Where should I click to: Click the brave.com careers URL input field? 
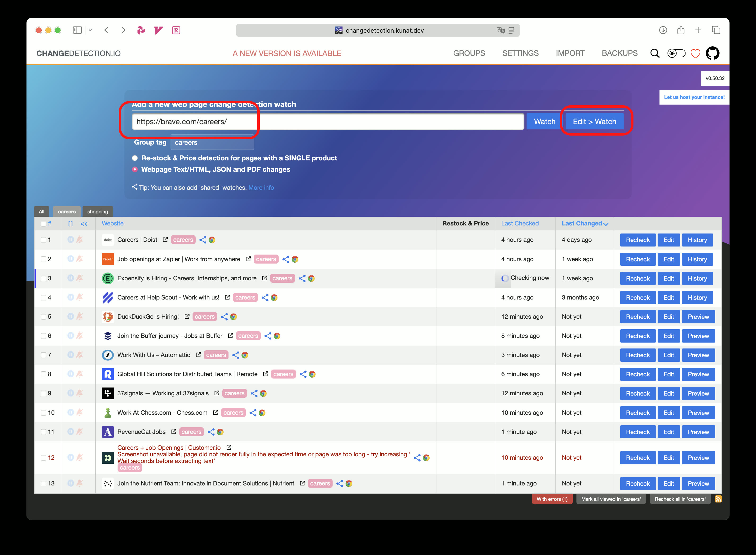point(327,122)
